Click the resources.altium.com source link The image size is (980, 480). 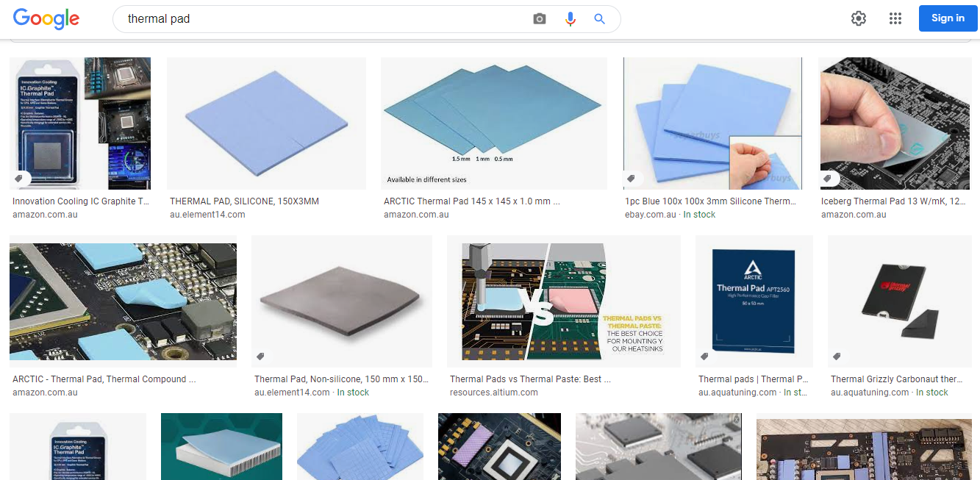[x=493, y=393]
